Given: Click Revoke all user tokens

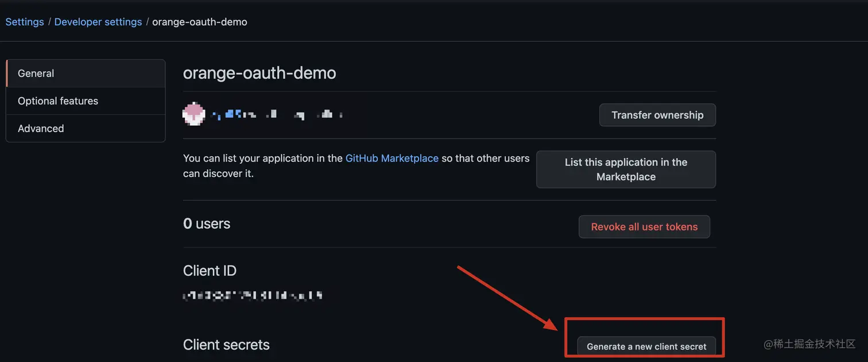Looking at the screenshot, I should (x=644, y=227).
